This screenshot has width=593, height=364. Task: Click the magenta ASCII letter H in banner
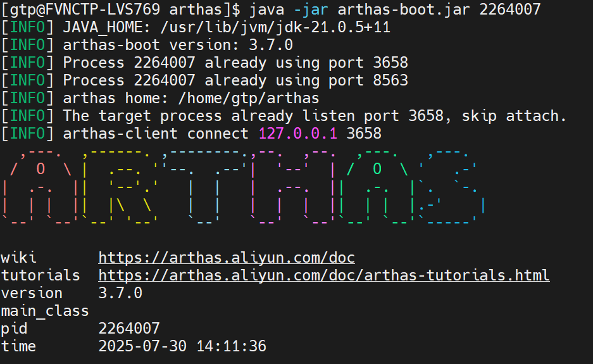point(292,187)
